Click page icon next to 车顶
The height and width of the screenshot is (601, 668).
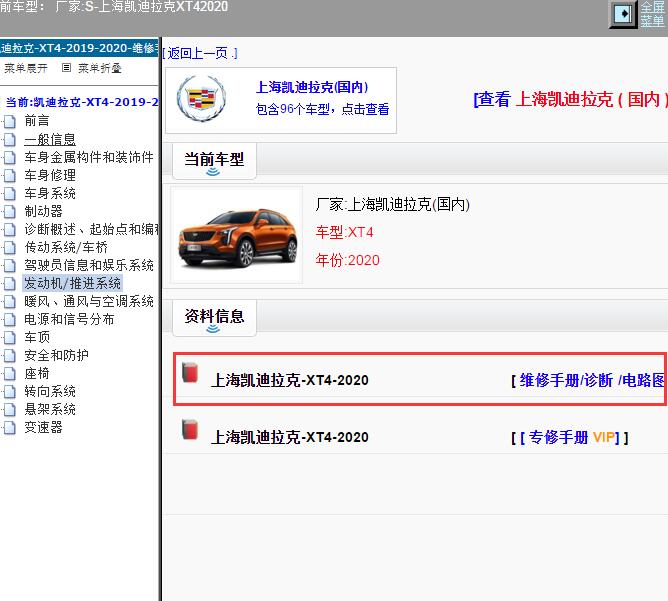(x=9, y=338)
